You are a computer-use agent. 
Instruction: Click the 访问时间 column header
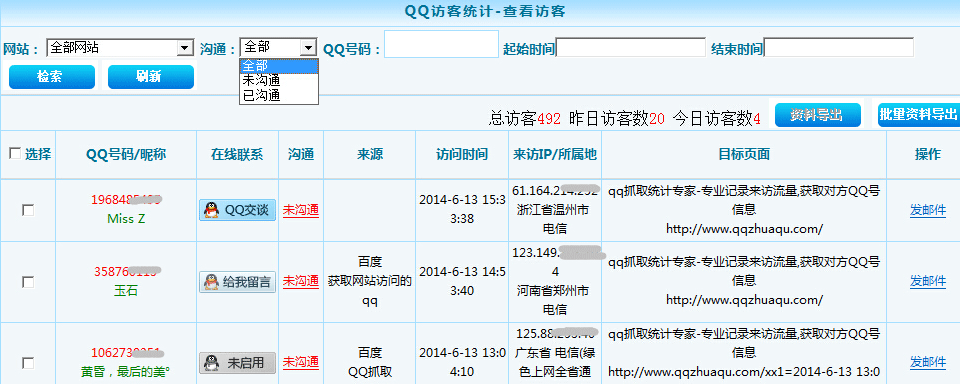pyautogui.click(x=462, y=155)
